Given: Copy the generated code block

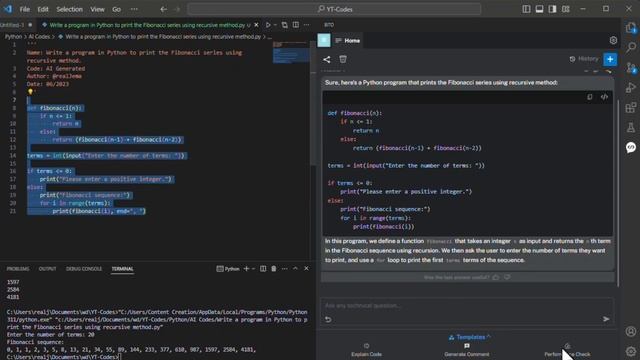Looking at the screenshot, I should pos(590,97).
